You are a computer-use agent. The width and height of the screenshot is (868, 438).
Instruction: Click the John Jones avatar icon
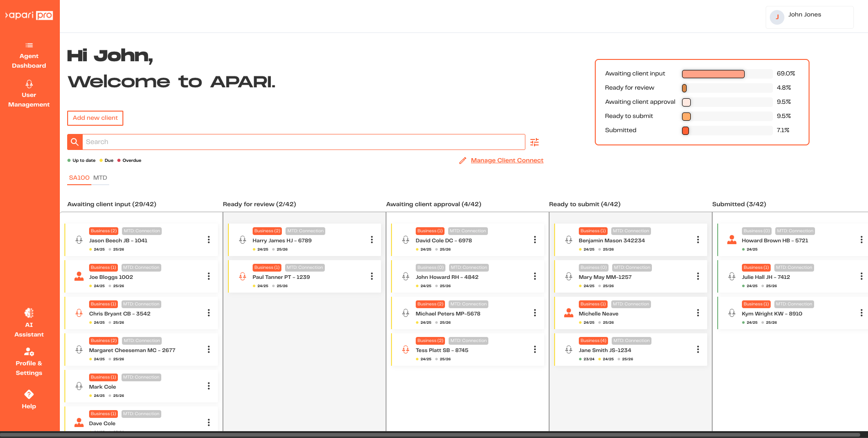[777, 17]
